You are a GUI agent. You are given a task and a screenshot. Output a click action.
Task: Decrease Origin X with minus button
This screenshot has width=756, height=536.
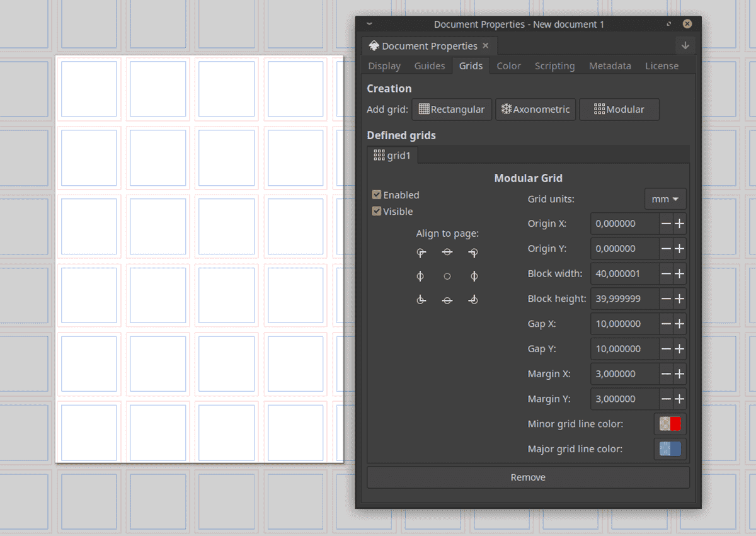tap(666, 224)
